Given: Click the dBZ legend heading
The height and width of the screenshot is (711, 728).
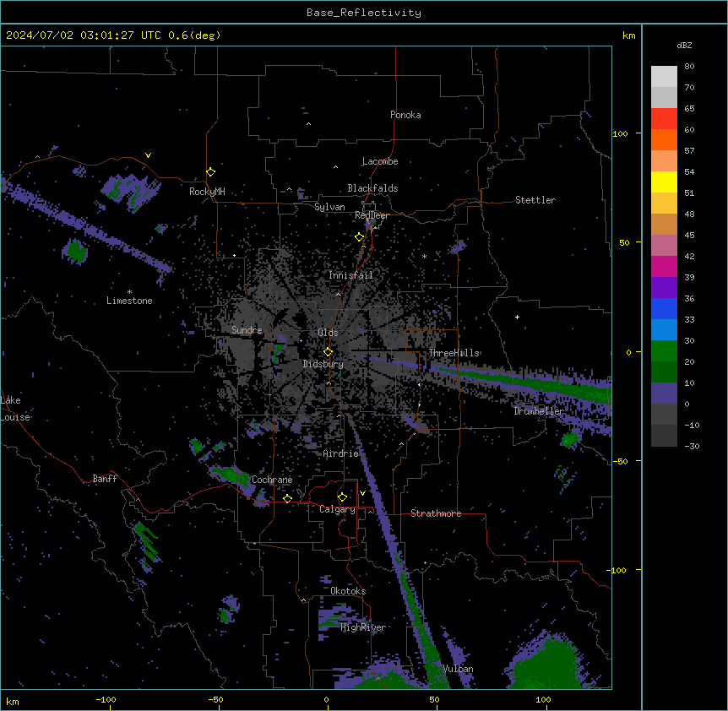Looking at the screenshot, I should pos(684,45).
